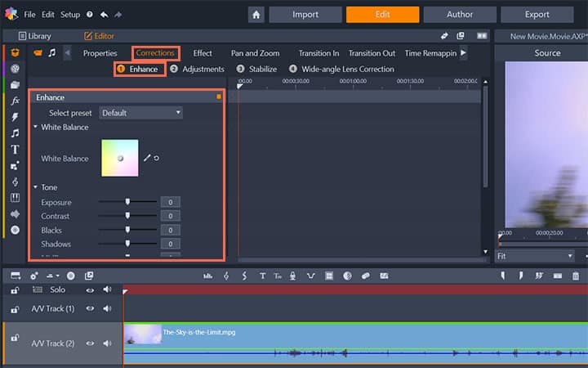Screen dimensions: 588x368
Task: Open the Setup menu
Action: point(70,15)
